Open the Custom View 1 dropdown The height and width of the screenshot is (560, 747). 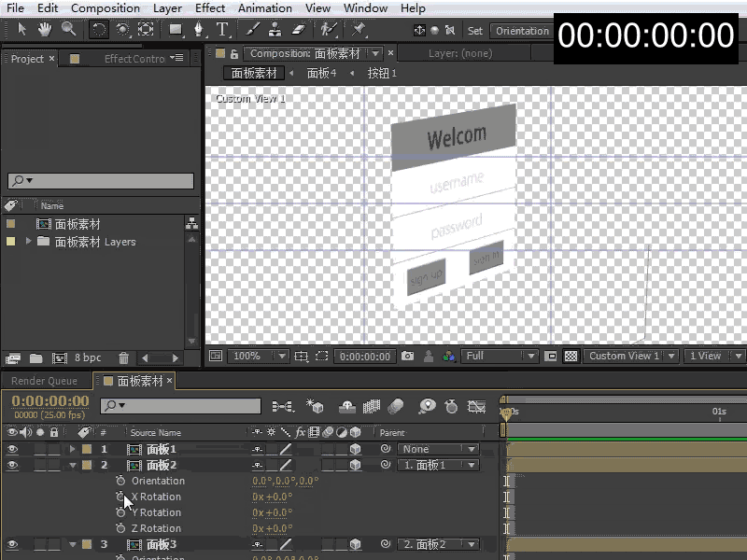(631, 356)
